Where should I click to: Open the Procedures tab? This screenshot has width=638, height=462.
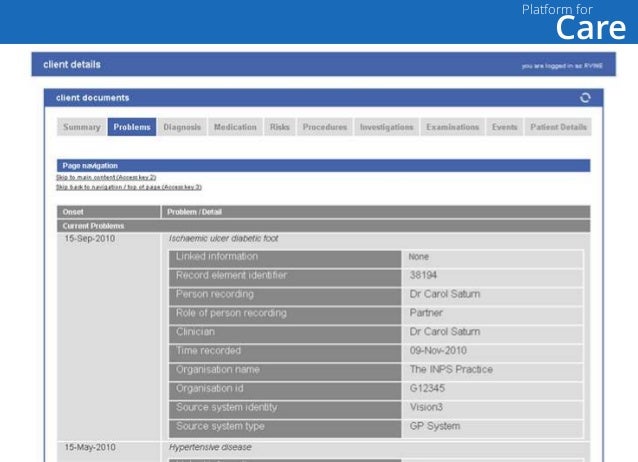pos(325,127)
